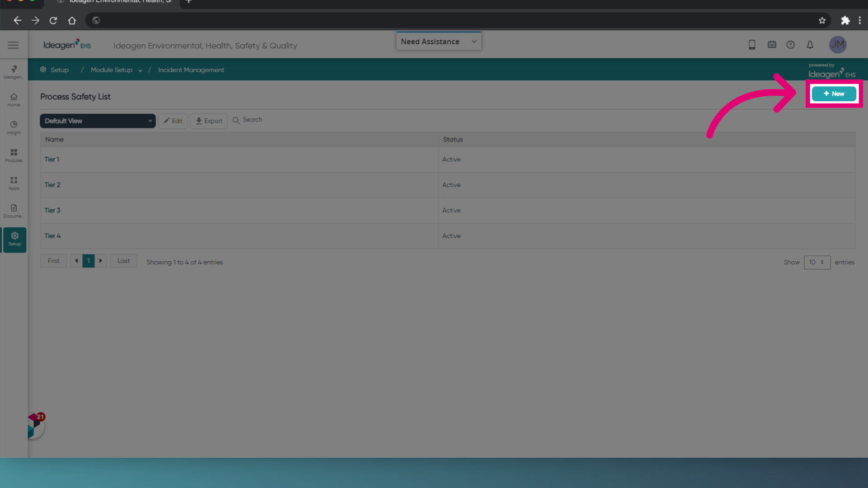
Task: Open the Tier 1 entry
Action: click(x=52, y=160)
